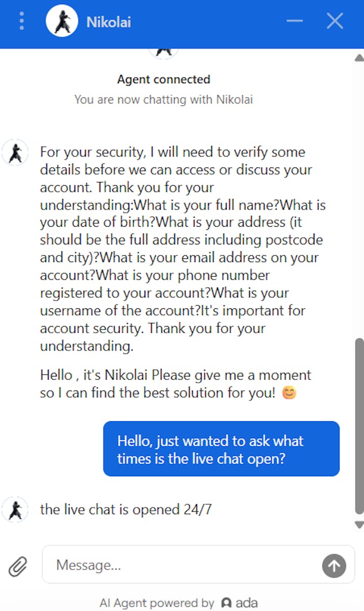Click the agent avatar beside 24/7 reply
364x611 pixels.
point(15,509)
